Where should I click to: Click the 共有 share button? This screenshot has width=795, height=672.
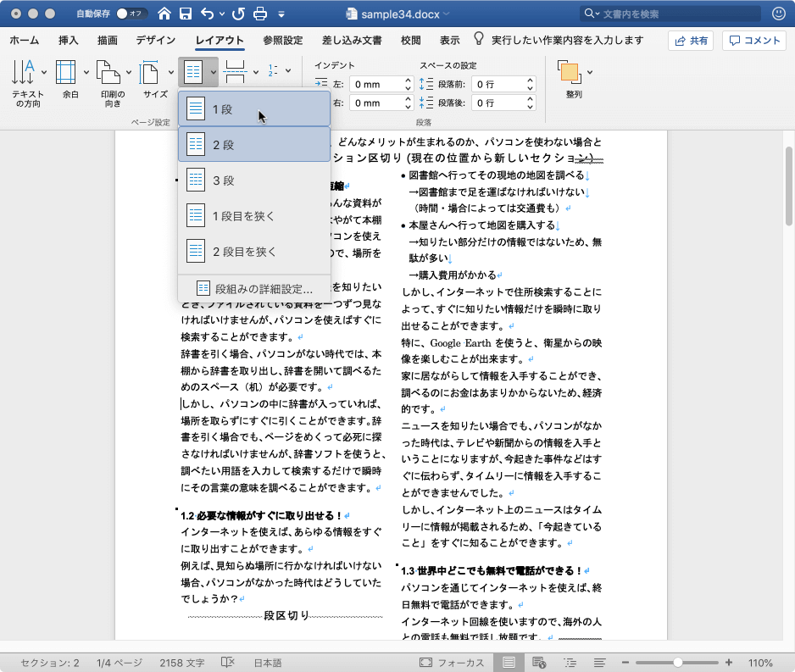coord(691,41)
